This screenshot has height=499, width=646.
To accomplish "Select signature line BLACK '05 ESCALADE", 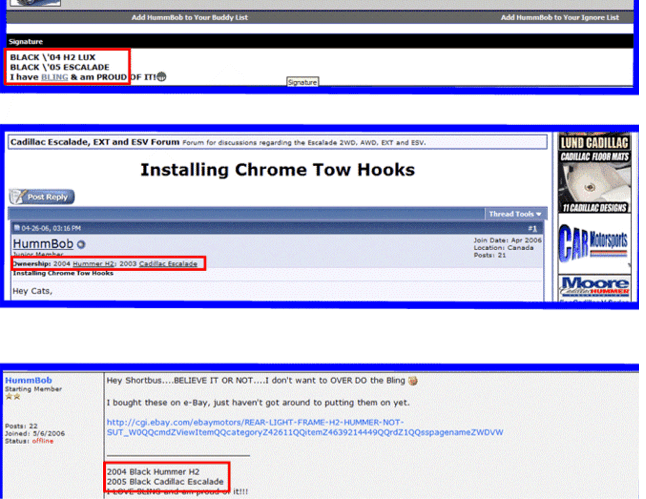I will pyautogui.click(x=60, y=67).
